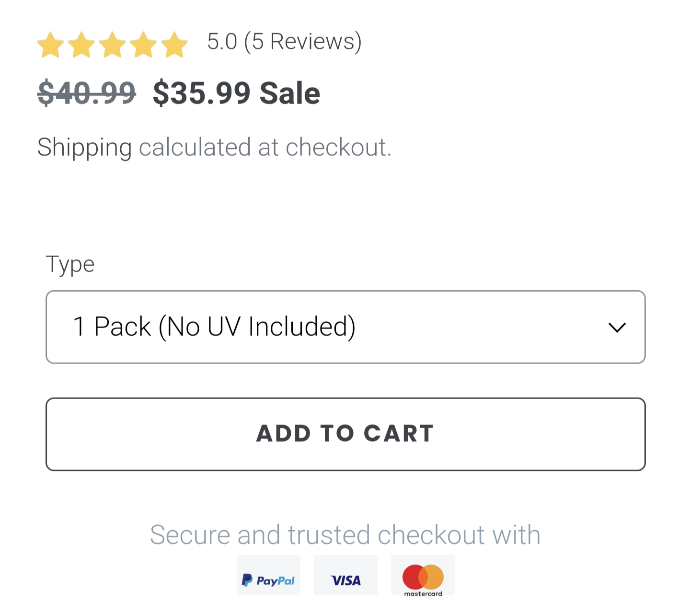Click the dropdown chevron arrow in Type field
Viewport: 690px width, 616px height.
pyautogui.click(x=617, y=328)
